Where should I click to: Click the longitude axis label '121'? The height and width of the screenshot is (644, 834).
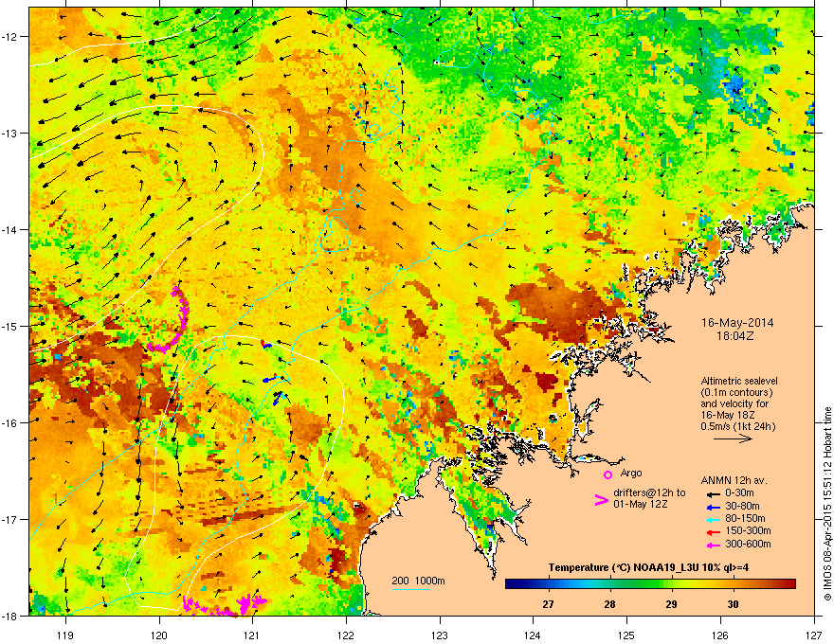(252, 635)
